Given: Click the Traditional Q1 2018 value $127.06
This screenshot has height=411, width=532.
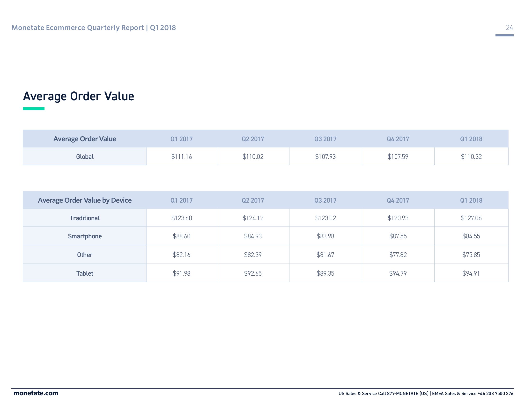Looking at the screenshot, I should pyautogui.click(x=471, y=218).
